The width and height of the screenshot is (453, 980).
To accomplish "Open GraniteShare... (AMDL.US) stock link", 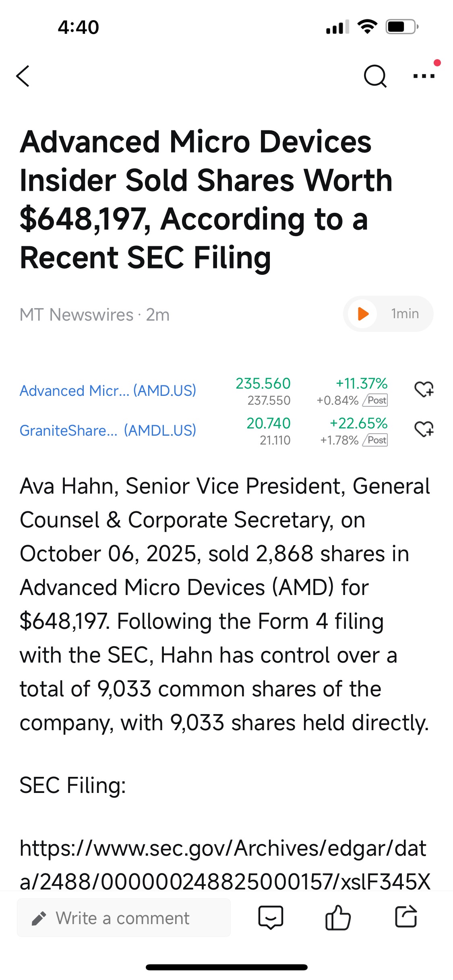I will click(108, 430).
